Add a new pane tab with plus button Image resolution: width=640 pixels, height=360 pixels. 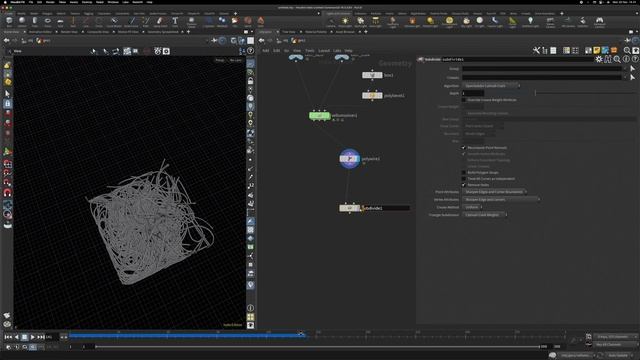click(188, 32)
